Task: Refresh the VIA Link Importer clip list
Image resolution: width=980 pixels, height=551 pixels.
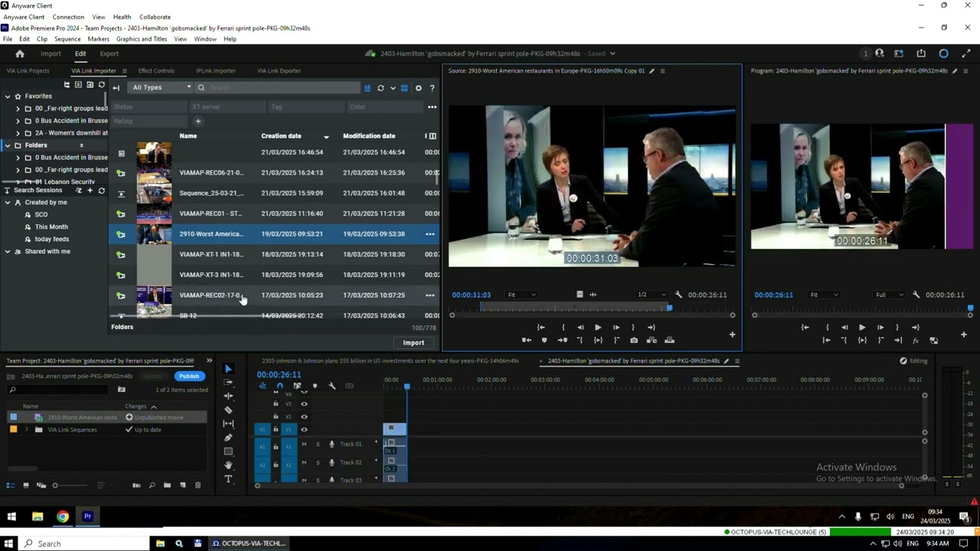Action: (381, 88)
